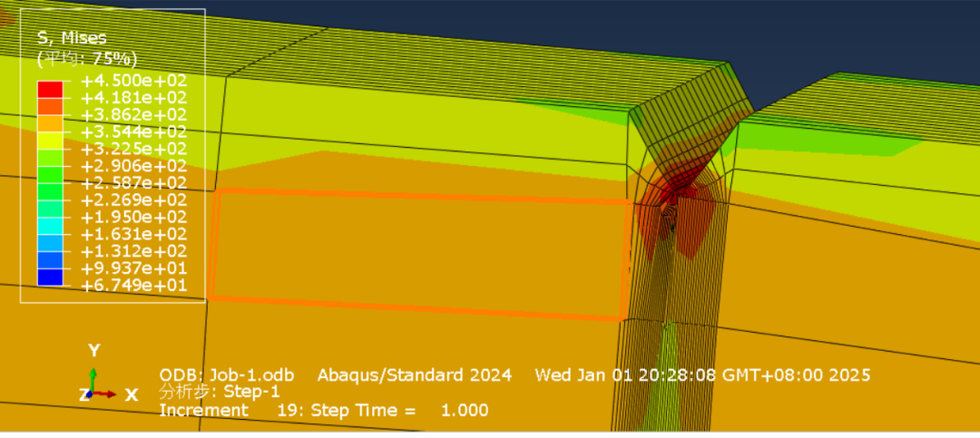Click the 'S, Mises' legend title
Screen dimensions: 980x438
tap(72, 39)
